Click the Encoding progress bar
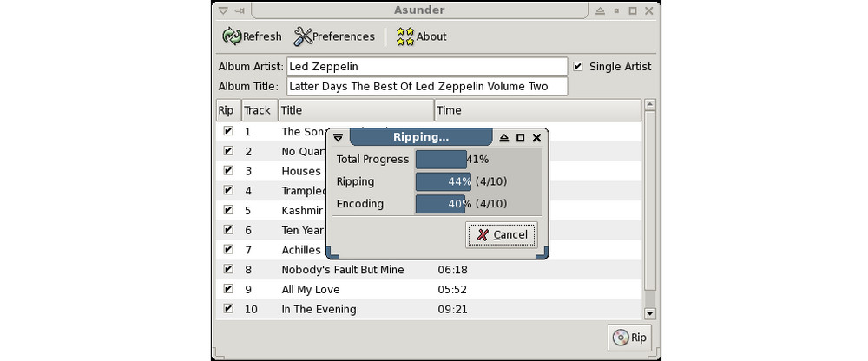This screenshot has width=868, height=361. (x=478, y=204)
